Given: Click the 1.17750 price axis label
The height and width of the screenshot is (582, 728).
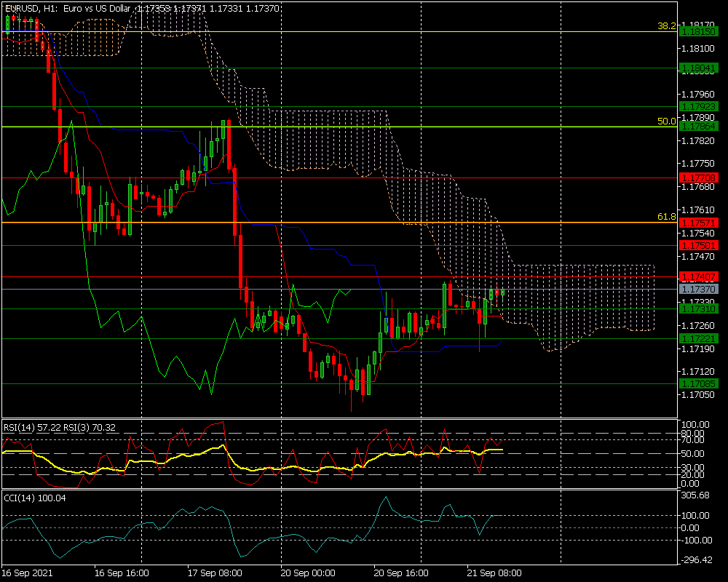Looking at the screenshot, I should tap(698, 164).
